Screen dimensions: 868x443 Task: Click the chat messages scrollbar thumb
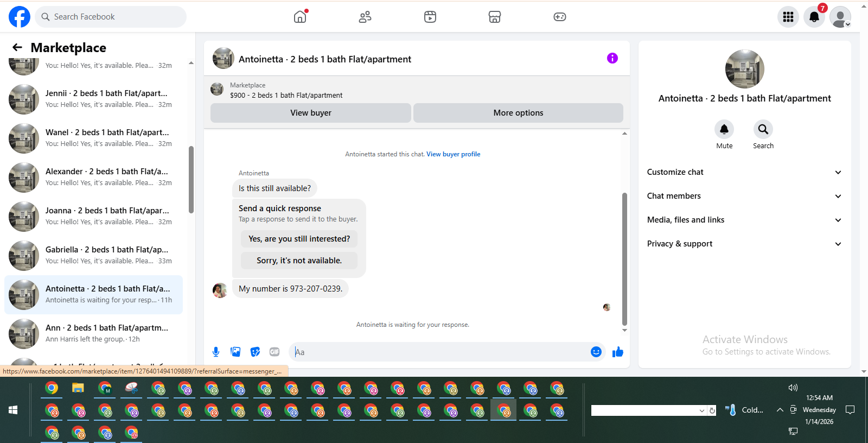point(624,259)
